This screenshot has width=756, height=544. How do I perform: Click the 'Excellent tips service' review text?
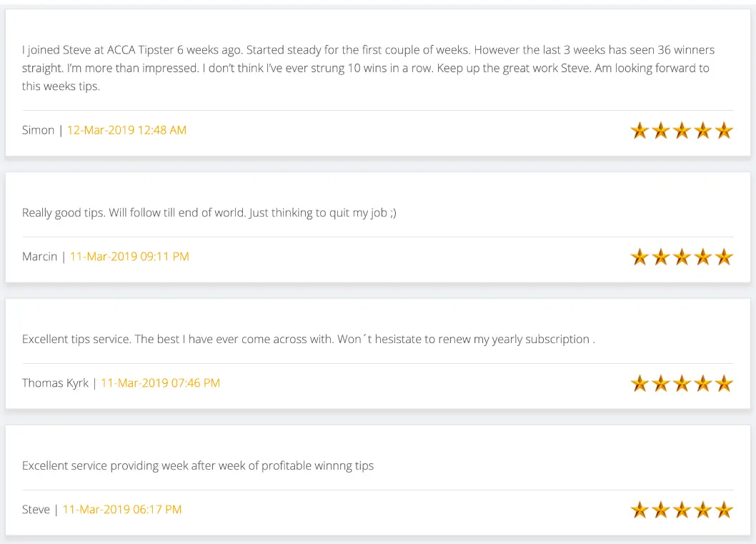click(309, 339)
